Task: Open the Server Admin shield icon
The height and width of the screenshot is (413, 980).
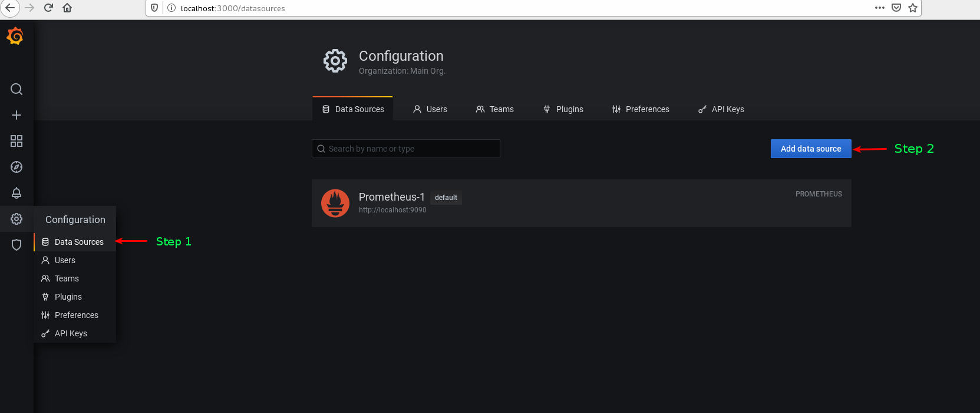Action: (x=17, y=245)
